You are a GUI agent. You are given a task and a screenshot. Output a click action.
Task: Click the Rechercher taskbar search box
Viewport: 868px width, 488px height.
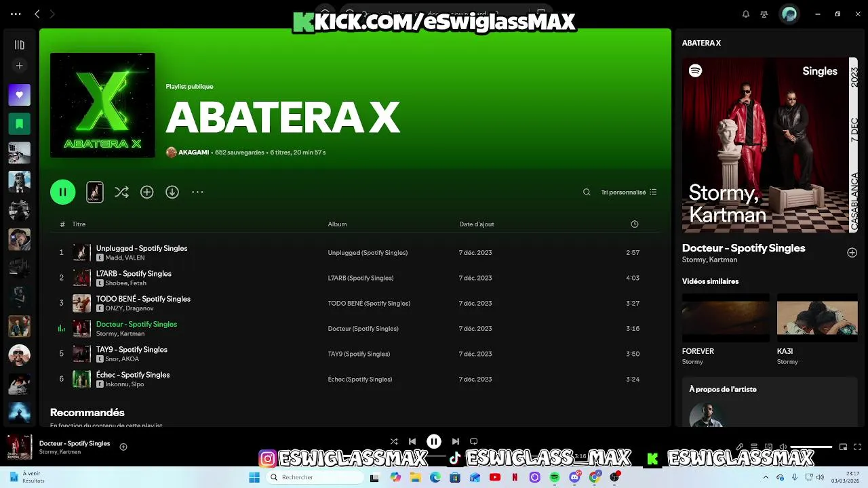[315, 477]
